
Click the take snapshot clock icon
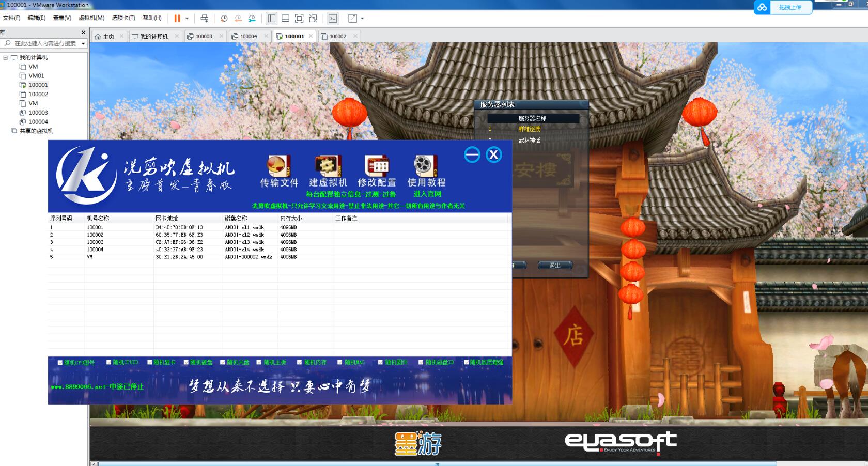coord(224,19)
